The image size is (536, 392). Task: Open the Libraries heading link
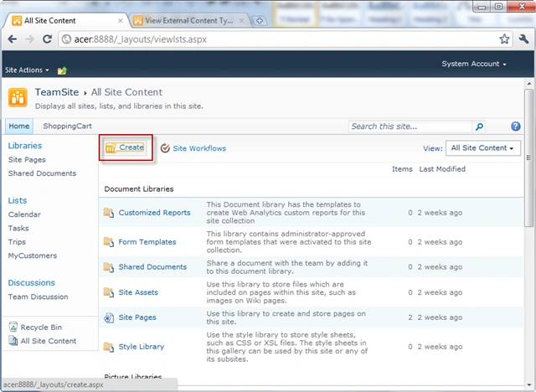pyautogui.click(x=25, y=146)
